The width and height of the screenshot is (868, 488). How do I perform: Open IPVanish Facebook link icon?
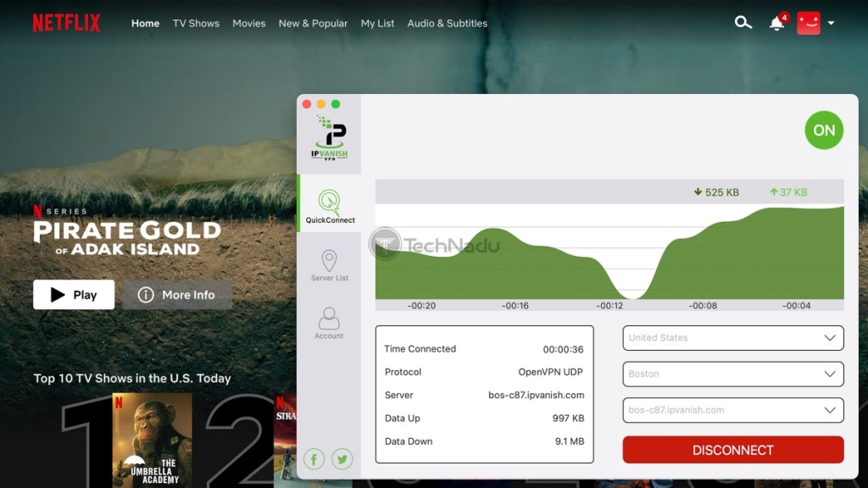[x=314, y=459]
